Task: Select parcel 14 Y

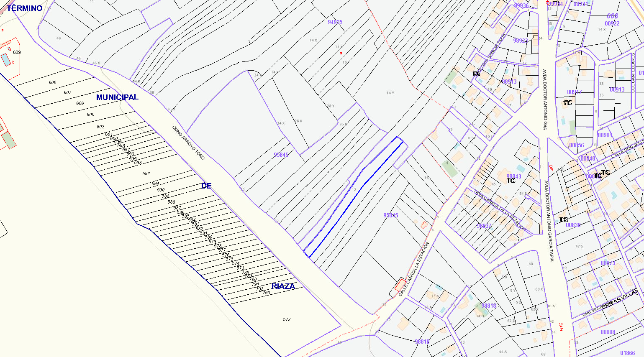Action: pyautogui.click(x=390, y=93)
